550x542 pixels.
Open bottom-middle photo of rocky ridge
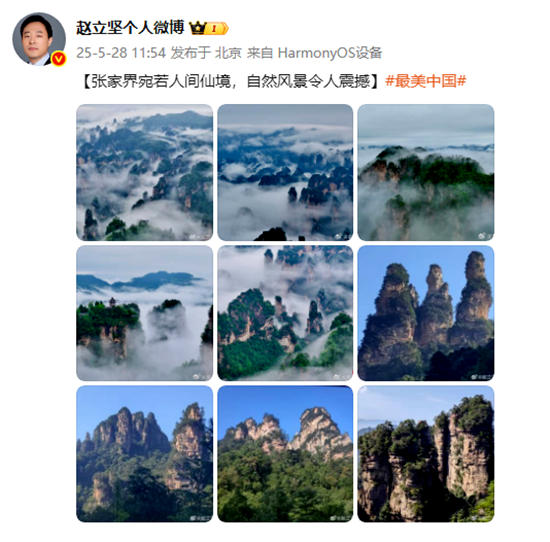[x=285, y=454]
